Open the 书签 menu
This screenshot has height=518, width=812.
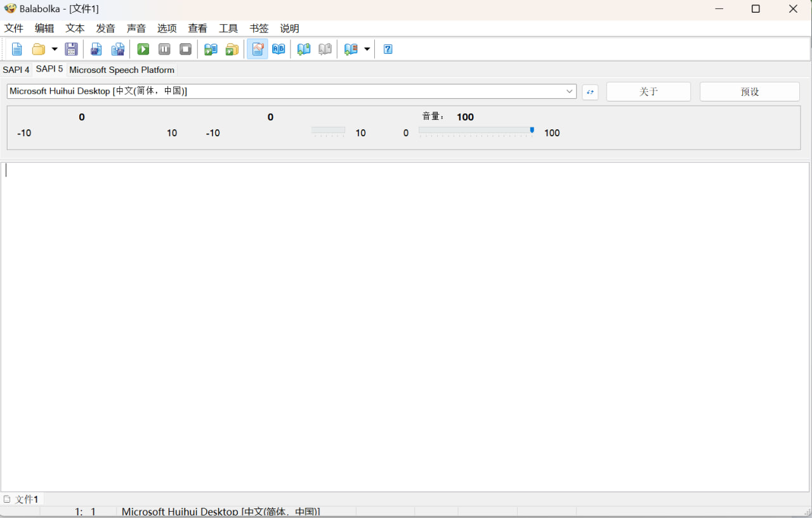coord(259,29)
